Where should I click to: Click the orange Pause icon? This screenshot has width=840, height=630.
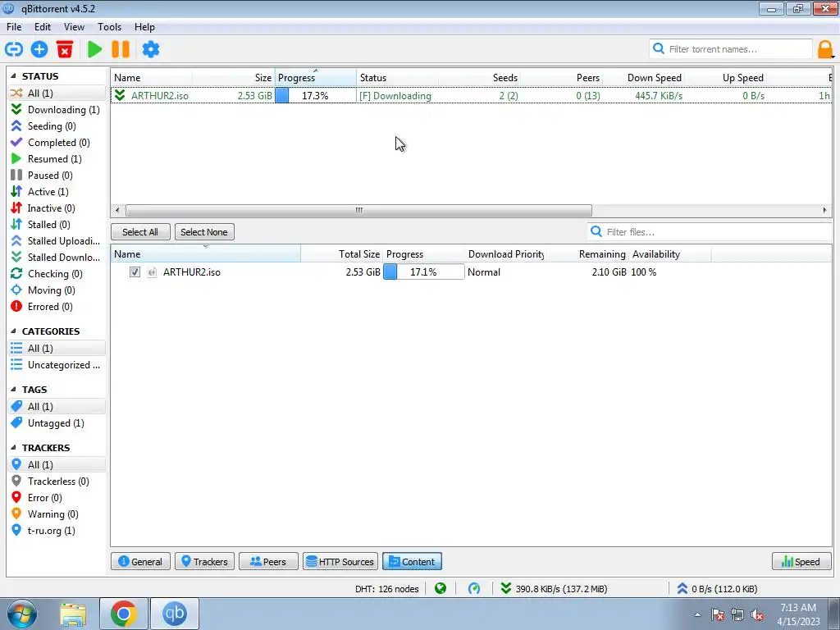[121, 49]
